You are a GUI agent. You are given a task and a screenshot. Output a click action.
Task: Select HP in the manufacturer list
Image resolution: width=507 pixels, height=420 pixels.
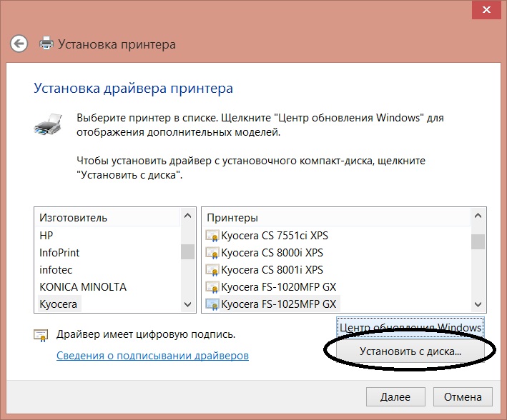point(46,235)
